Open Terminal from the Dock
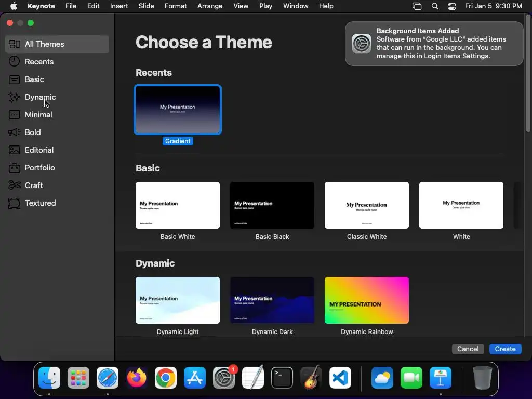This screenshot has width=532, height=399. (282, 378)
